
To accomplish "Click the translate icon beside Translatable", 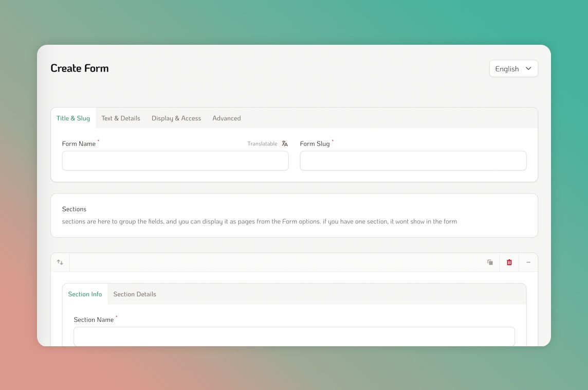I will 285,144.
